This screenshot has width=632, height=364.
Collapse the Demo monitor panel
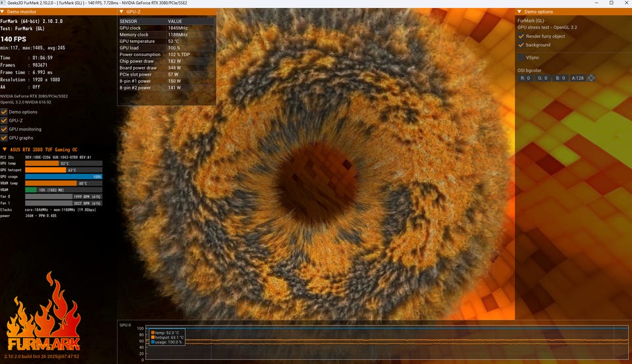click(3, 12)
